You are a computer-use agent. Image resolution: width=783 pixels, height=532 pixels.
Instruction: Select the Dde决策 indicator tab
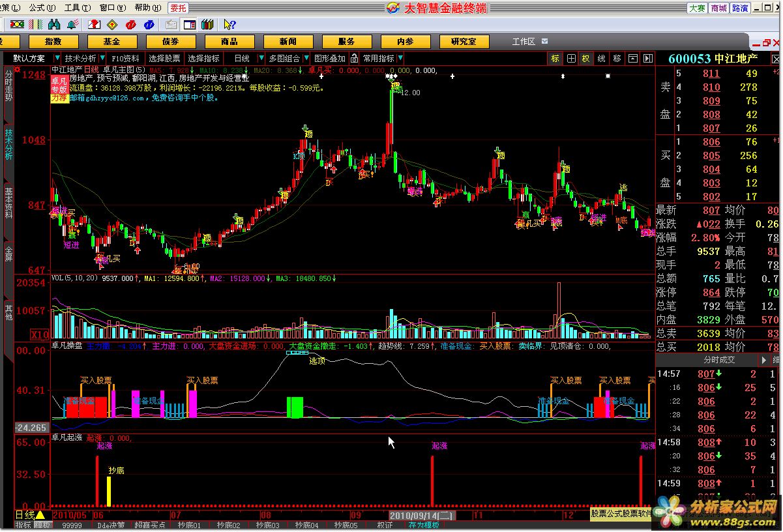click(111, 525)
